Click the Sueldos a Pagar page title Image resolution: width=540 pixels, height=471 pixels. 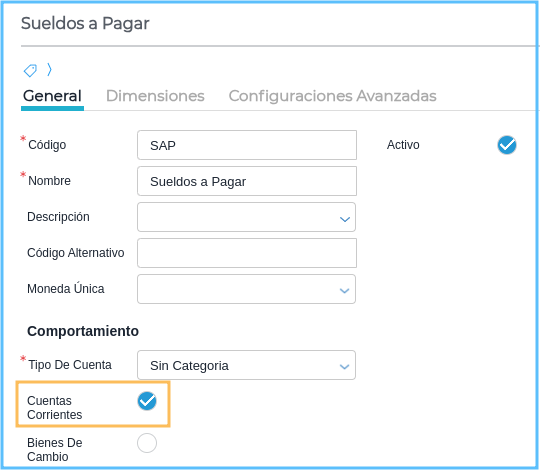coord(85,24)
